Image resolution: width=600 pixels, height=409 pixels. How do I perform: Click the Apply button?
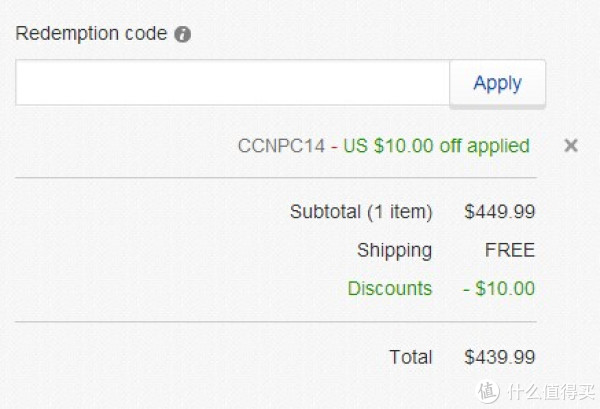(497, 83)
